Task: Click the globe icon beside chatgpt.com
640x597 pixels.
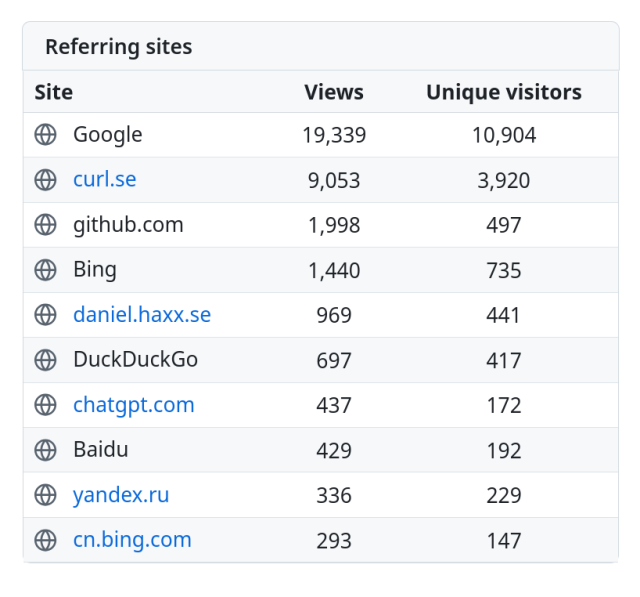Action: 45,405
